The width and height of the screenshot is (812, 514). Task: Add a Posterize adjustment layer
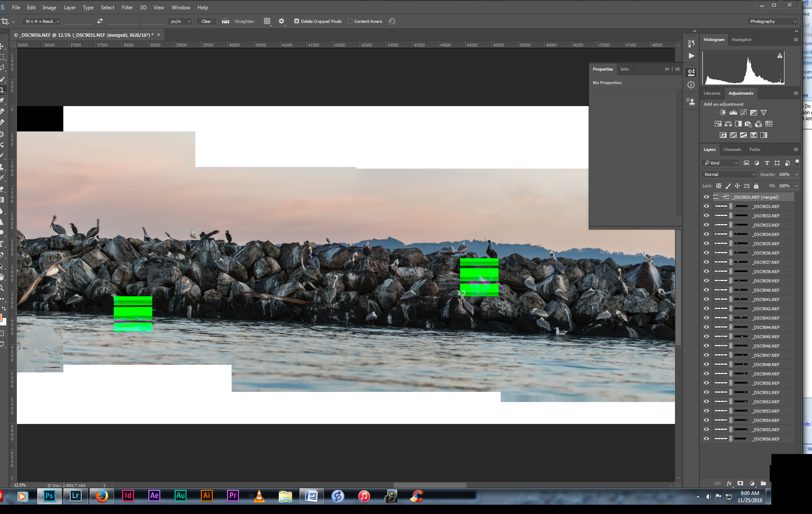point(733,135)
